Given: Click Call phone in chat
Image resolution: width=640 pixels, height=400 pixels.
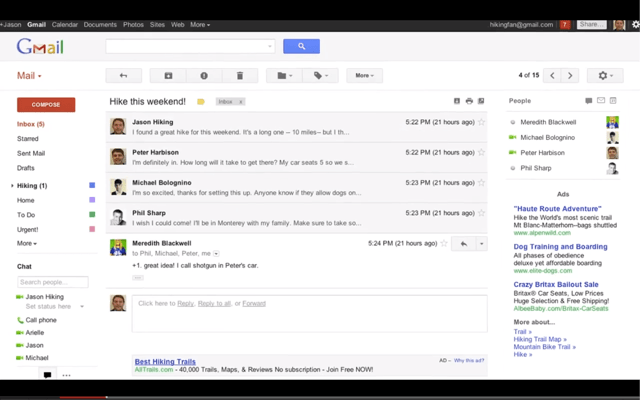Looking at the screenshot, I should [41, 320].
